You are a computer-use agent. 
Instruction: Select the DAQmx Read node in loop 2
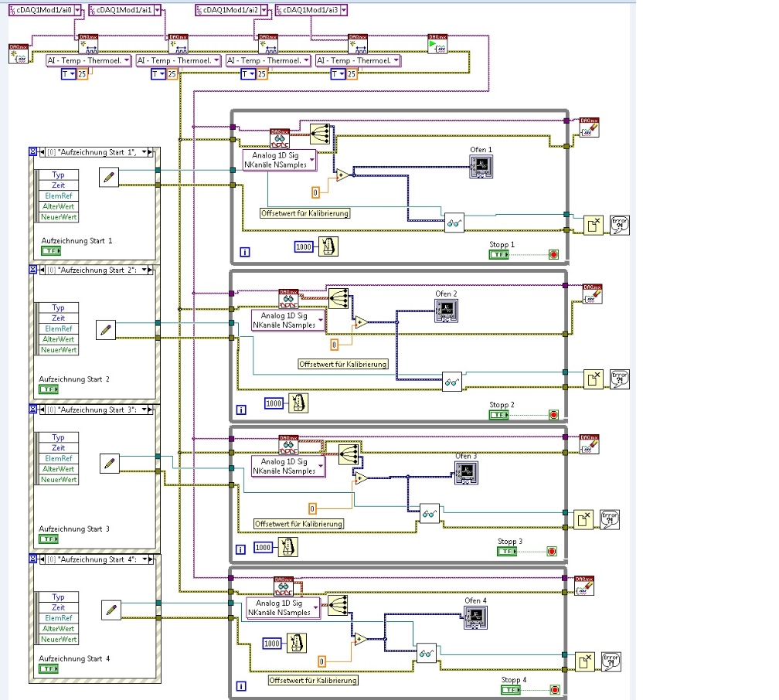(x=289, y=299)
